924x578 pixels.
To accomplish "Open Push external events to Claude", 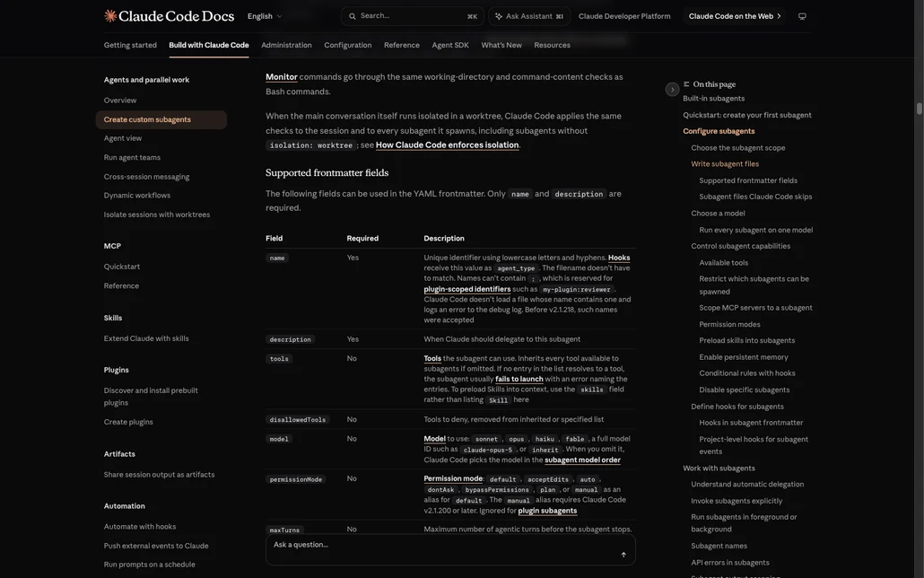I will [x=156, y=547].
